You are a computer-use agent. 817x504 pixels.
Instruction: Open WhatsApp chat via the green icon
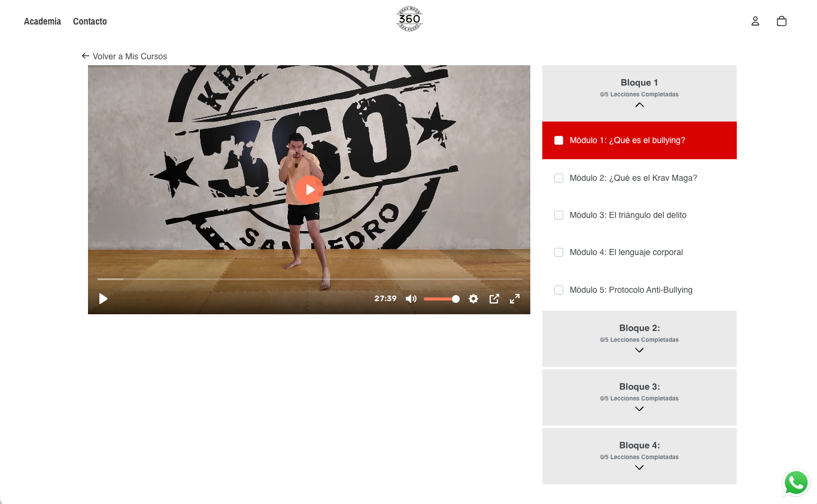pyautogui.click(x=796, y=482)
